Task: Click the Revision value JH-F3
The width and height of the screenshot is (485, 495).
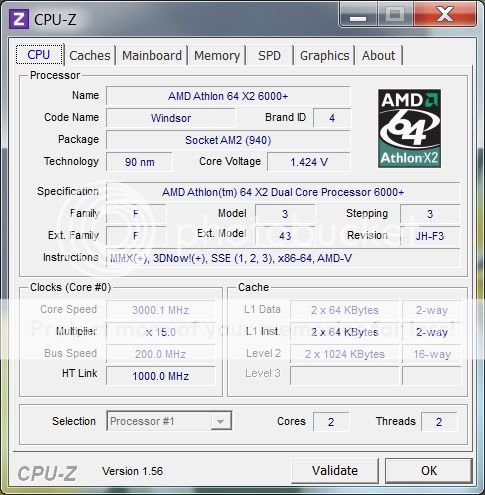Action: coord(430,236)
